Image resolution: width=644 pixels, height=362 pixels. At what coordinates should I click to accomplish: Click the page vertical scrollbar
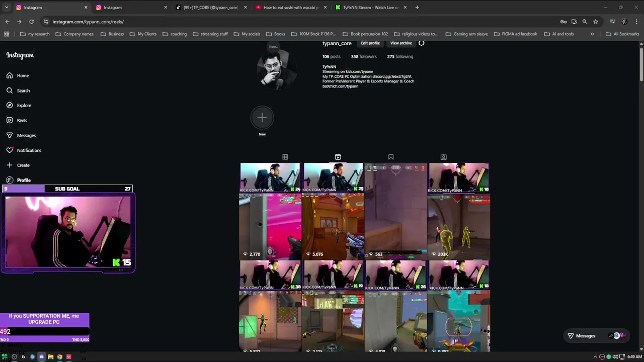pyautogui.click(x=641, y=64)
